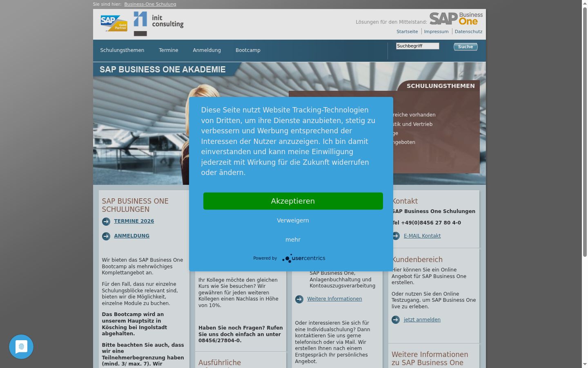Click the Suche search button
Screen dimensions: 588x368
tap(465, 47)
